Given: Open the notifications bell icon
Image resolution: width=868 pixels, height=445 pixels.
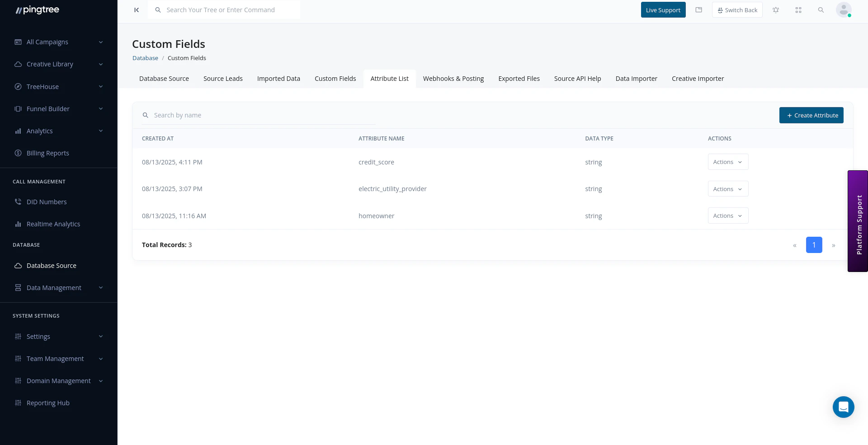Looking at the screenshot, I should 776,9.
